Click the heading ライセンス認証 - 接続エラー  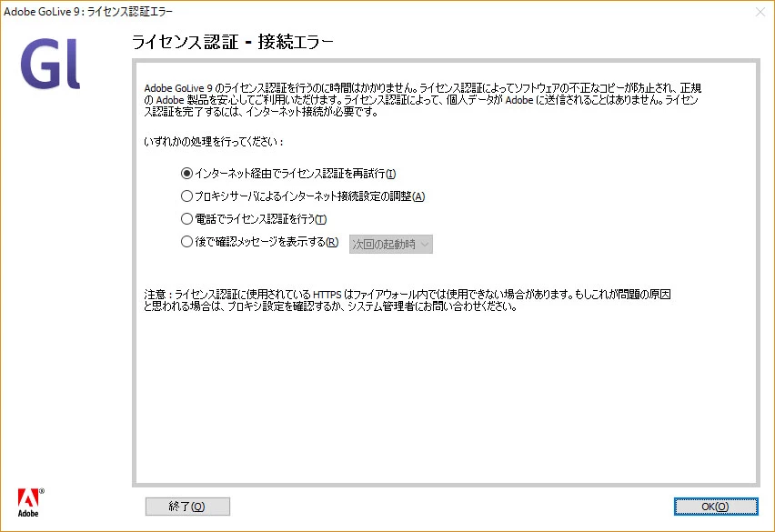coord(233,43)
